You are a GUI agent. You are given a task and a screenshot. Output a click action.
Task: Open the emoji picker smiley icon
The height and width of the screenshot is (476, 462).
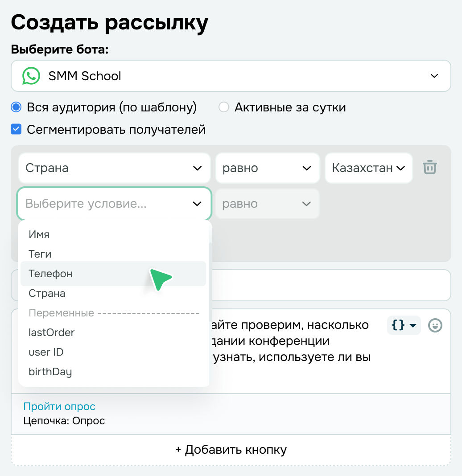(435, 325)
